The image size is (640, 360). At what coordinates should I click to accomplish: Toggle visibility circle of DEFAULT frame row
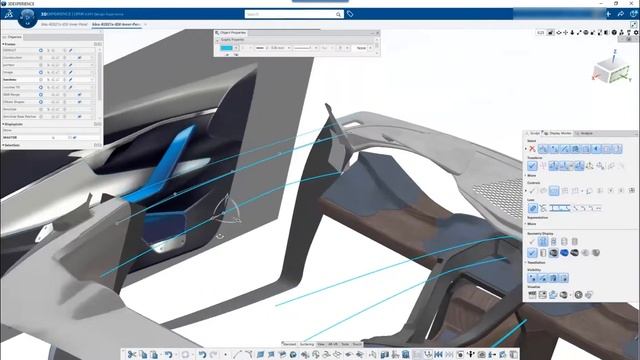click(x=41, y=50)
